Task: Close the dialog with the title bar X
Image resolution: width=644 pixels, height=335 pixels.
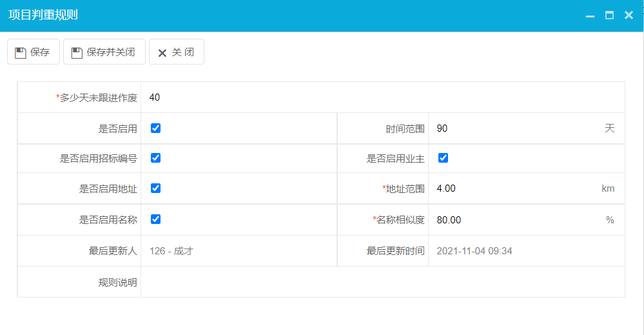Action: pyautogui.click(x=629, y=15)
